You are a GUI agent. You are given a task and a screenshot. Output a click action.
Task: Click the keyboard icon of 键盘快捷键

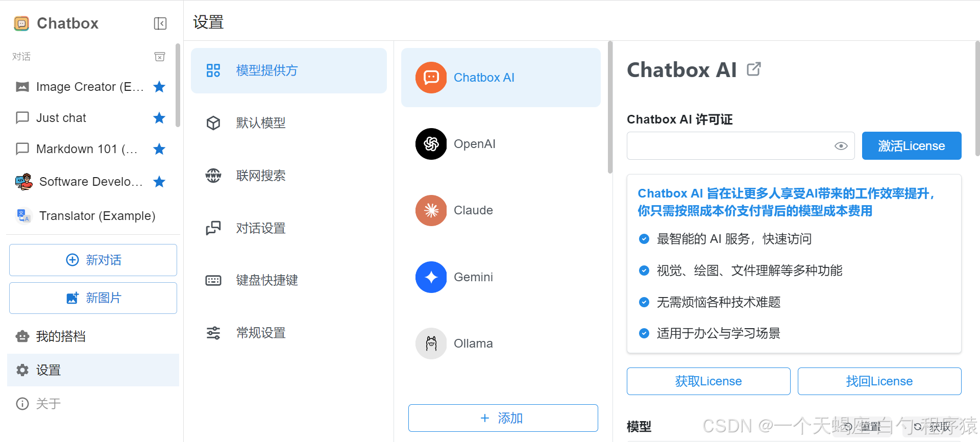[213, 280]
